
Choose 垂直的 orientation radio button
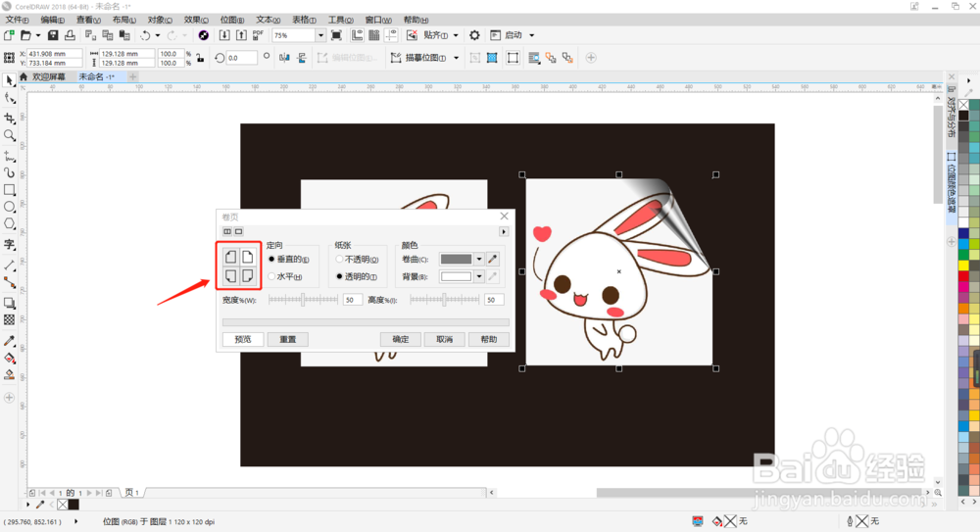pos(271,259)
